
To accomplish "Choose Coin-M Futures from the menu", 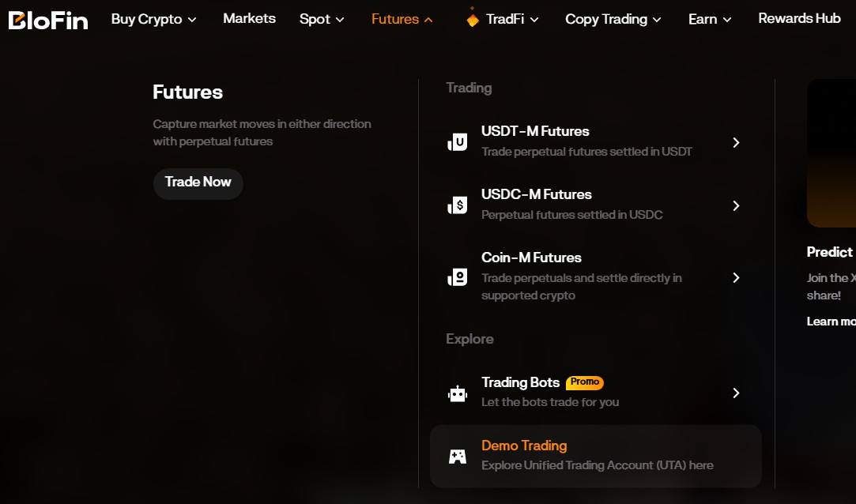I will tap(596, 276).
